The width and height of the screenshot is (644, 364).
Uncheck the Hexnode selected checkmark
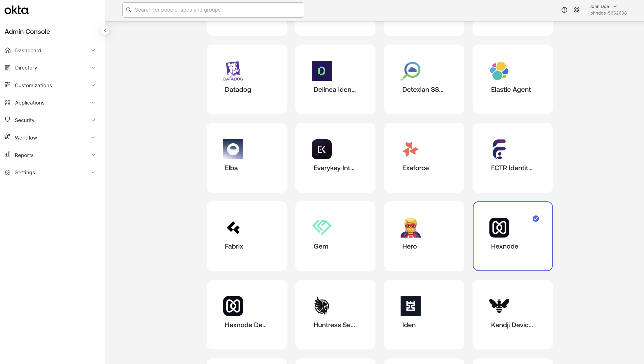[536, 219]
